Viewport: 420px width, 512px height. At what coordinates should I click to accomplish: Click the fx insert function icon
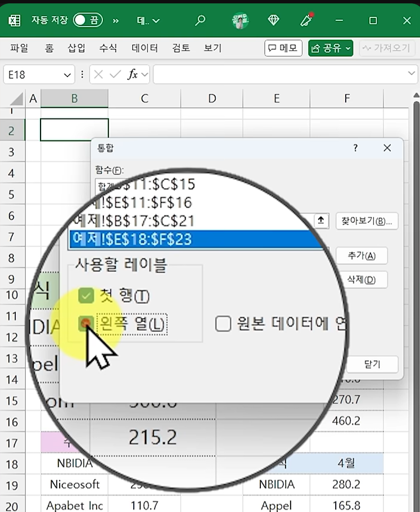[133, 75]
